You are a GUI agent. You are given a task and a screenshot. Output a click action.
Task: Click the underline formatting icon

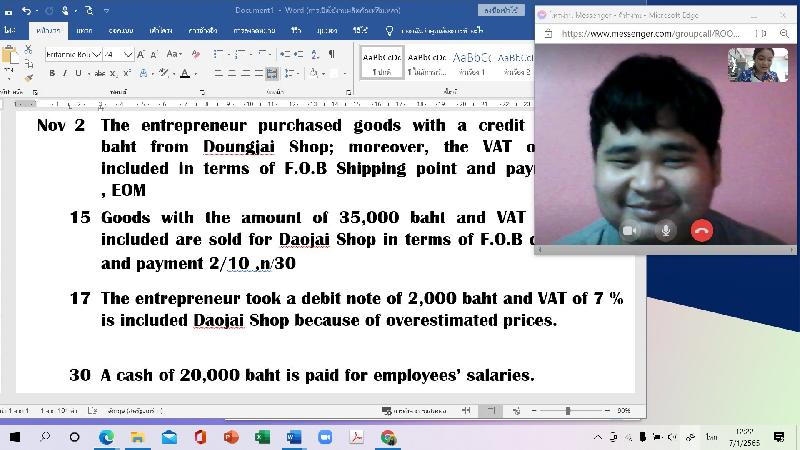click(x=78, y=74)
